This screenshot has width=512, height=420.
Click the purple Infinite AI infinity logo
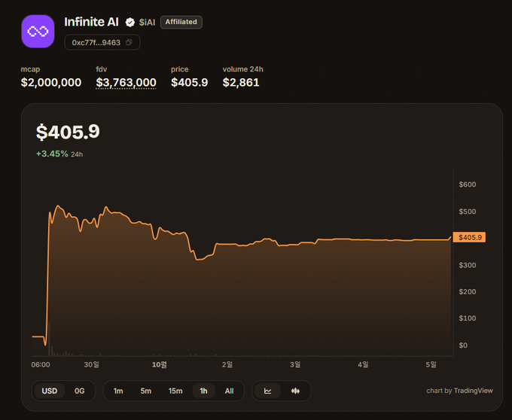pyautogui.click(x=38, y=32)
